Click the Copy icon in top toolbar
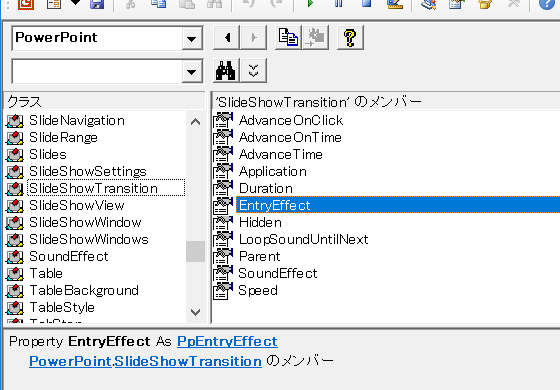The width and height of the screenshot is (560, 390). click(159, 4)
